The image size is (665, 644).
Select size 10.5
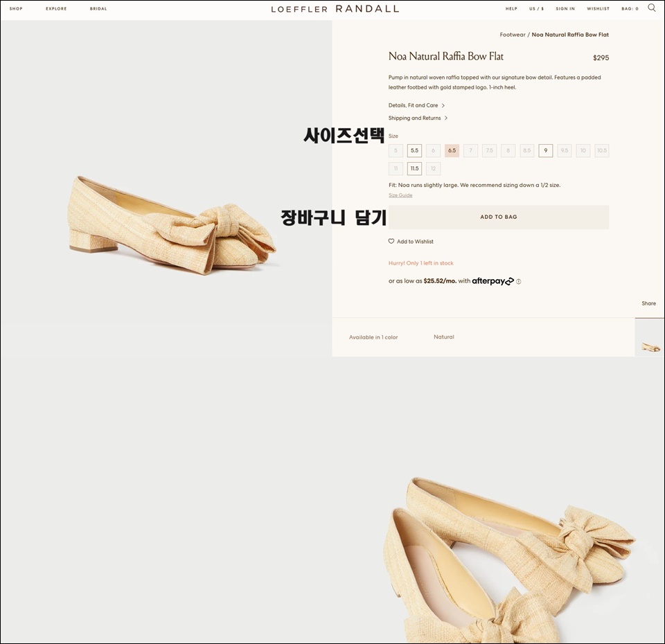pyautogui.click(x=602, y=150)
